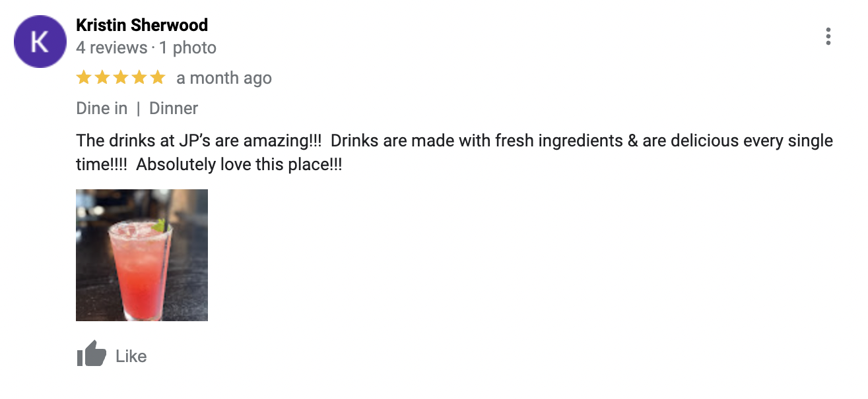This screenshot has width=868, height=399.
Task: Select the 'Dine in' label
Action: tap(102, 108)
